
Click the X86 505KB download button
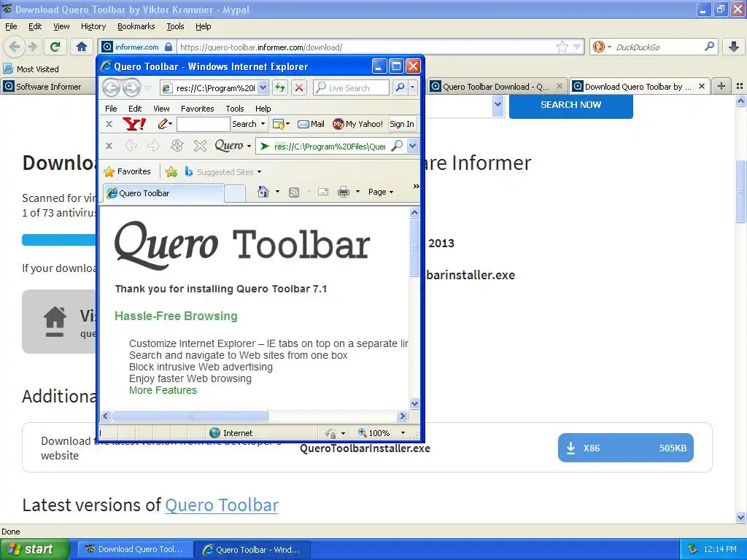[625, 448]
